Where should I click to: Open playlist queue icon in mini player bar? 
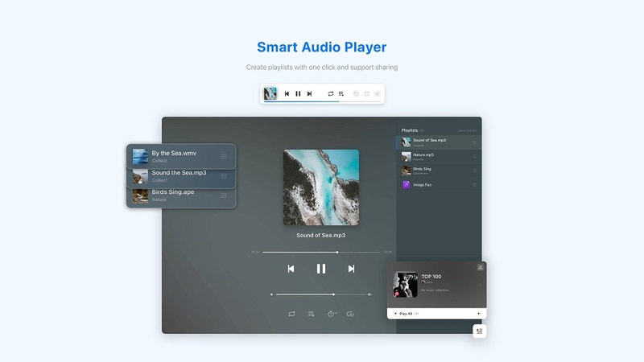coord(341,93)
